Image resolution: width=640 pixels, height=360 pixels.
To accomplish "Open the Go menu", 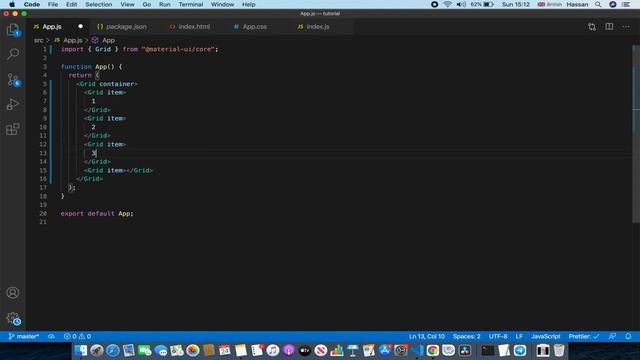I will tap(147, 4).
